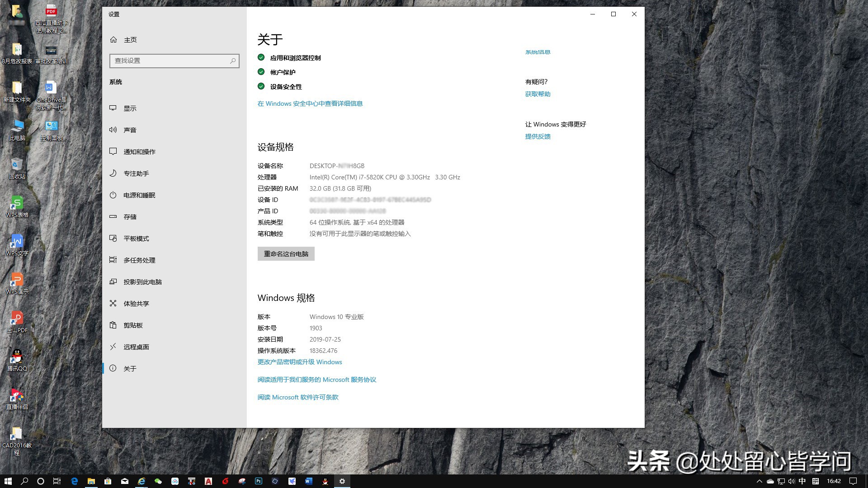The image size is (868, 488).
Task: Click the 重命名这台电脑 button
Action: pyautogui.click(x=286, y=253)
